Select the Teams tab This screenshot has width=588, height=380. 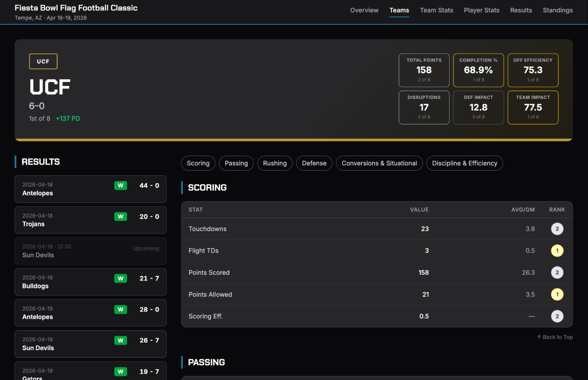[399, 10]
